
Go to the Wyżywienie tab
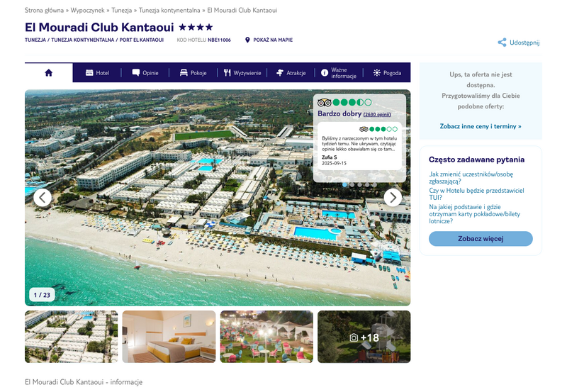click(x=242, y=73)
